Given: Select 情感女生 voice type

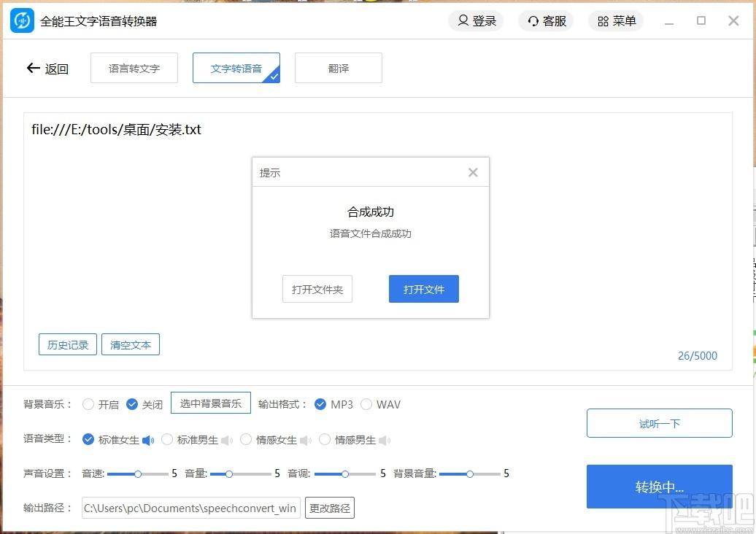Looking at the screenshot, I should (245, 440).
